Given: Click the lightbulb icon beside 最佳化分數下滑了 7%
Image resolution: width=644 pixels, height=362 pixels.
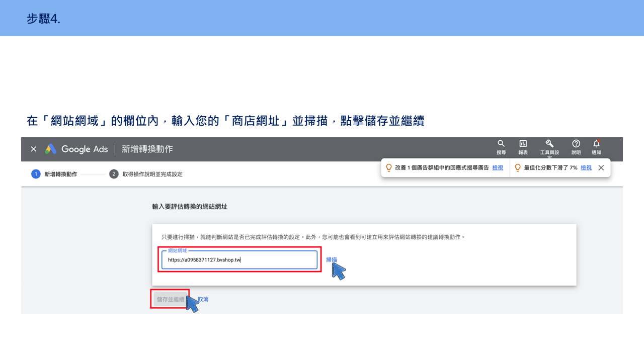Looking at the screenshot, I should coord(518,168).
